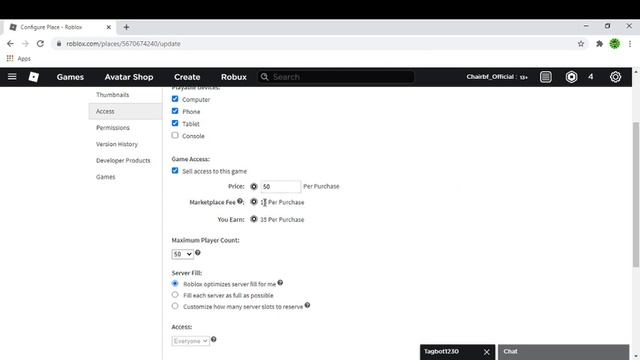Click the browser address bar URL

(123, 44)
